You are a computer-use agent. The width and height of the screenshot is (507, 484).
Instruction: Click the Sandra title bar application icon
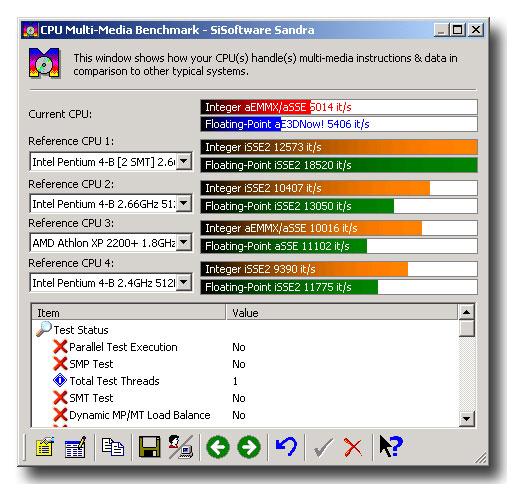coord(31,30)
